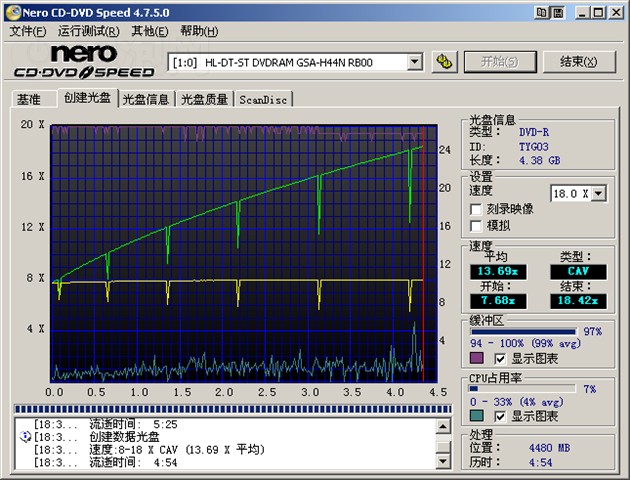The width and height of the screenshot is (630, 480).
Task: Click the log line 流逝时间: 4:54
Action: click(133, 463)
